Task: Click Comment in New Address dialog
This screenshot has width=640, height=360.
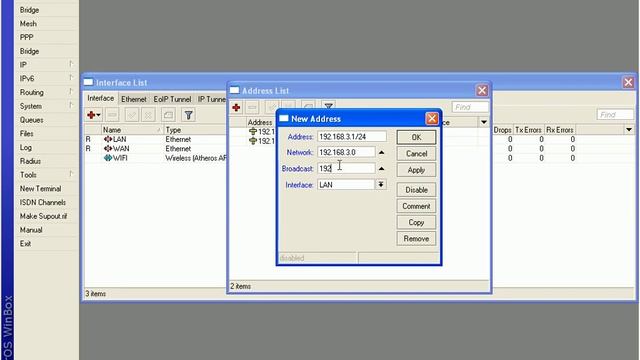Action: tap(416, 206)
